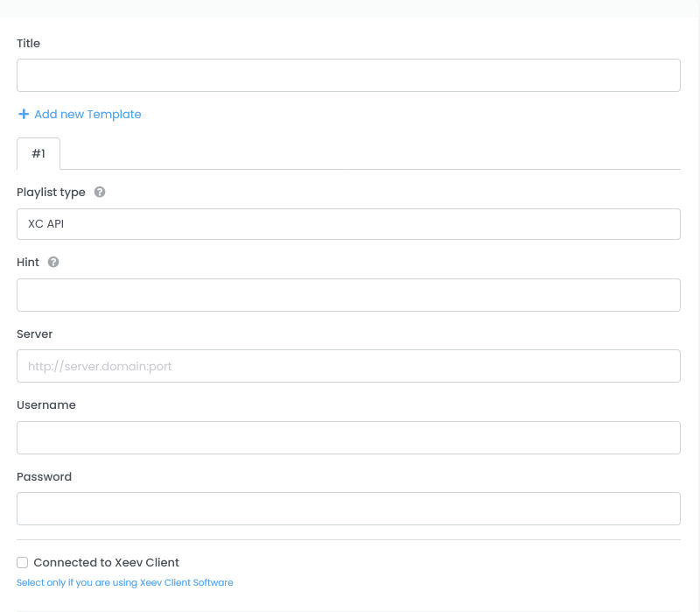The height and width of the screenshot is (612, 700).
Task: Click the Password field label
Action: (x=45, y=476)
